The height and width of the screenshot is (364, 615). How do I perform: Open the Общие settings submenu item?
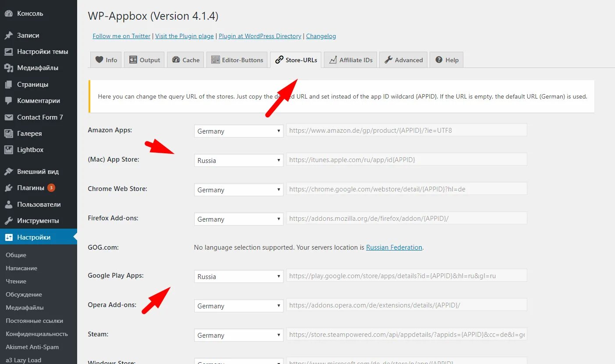16,255
